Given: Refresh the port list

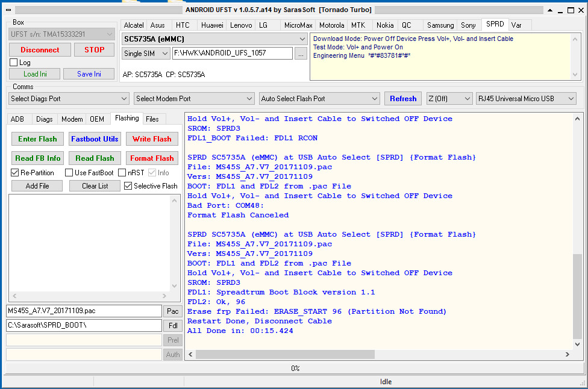Looking at the screenshot, I should pyautogui.click(x=403, y=99).
